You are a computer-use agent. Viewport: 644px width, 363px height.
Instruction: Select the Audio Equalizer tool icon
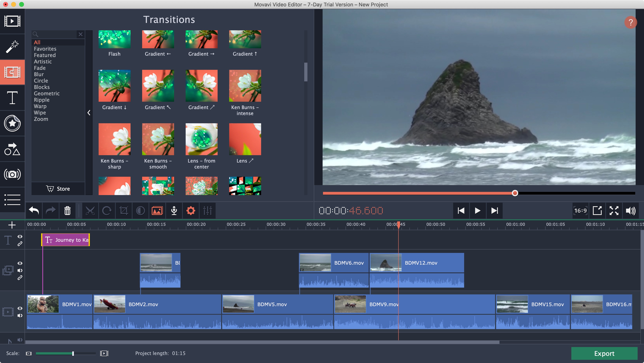[207, 211]
